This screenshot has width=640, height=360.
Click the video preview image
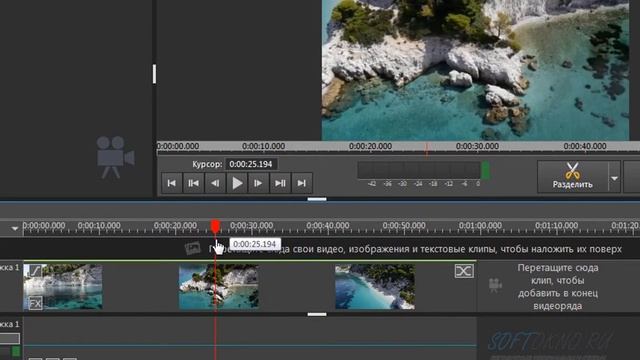pyautogui.click(x=475, y=70)
